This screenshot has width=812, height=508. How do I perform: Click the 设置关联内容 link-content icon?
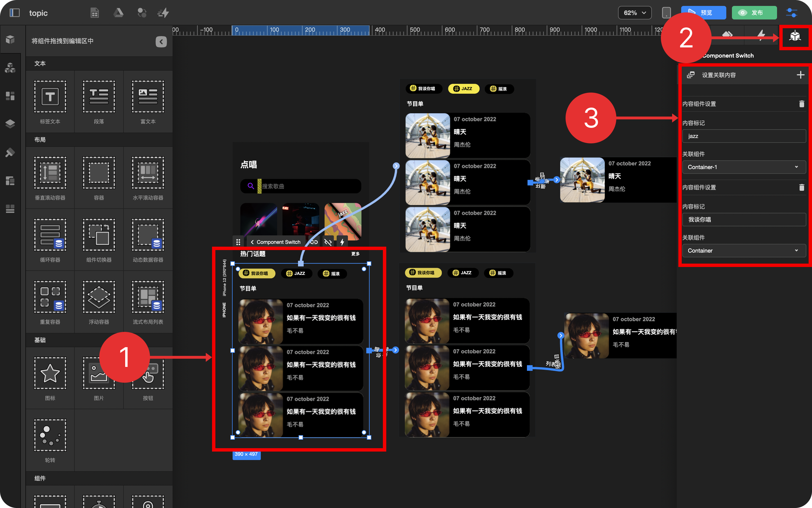tap(690, 75)
